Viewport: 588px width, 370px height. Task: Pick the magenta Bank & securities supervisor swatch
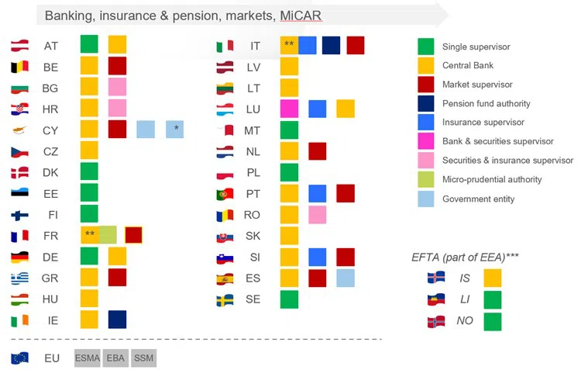coord(425,141)
